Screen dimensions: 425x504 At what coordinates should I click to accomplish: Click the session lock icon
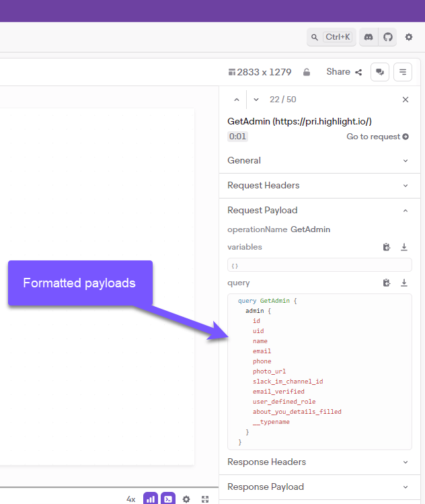[x=307, y=72]
